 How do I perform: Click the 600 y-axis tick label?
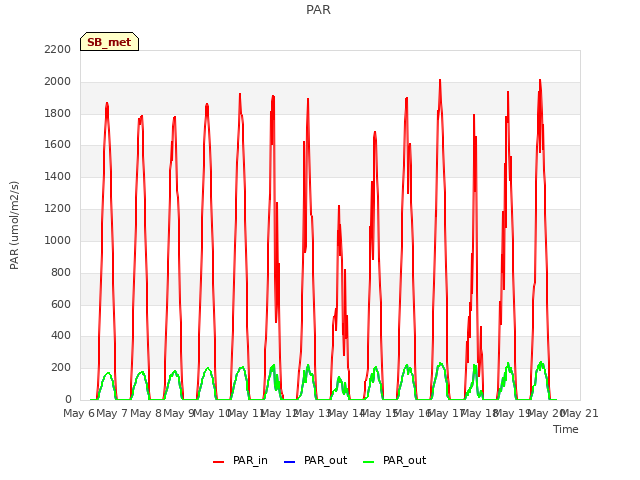click(61, 304)
